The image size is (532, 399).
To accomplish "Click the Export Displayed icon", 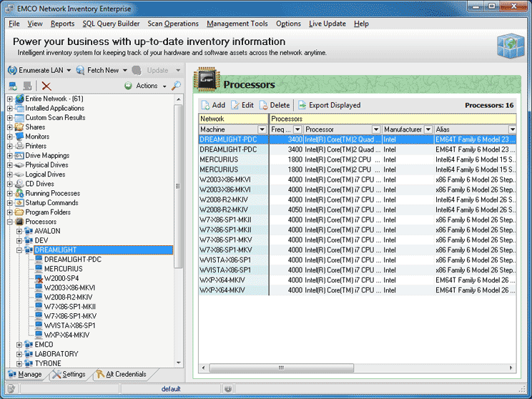I will click(x=302, y=105).
